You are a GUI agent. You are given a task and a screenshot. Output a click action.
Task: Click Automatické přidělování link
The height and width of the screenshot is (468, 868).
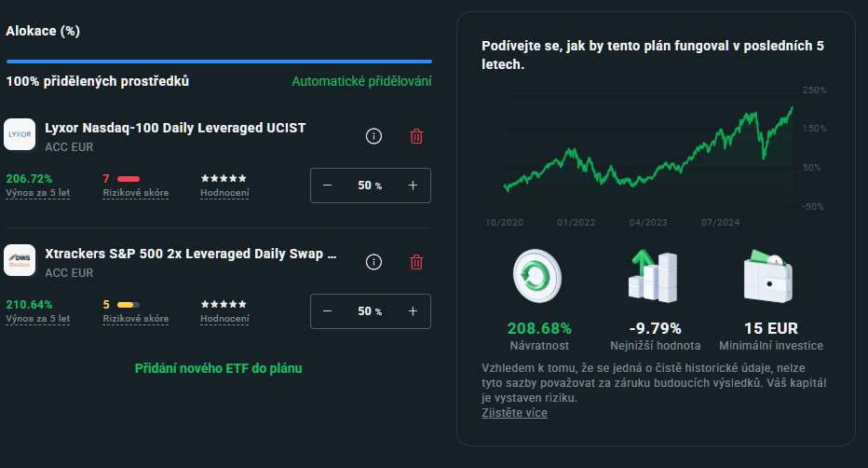coord(361,81)
